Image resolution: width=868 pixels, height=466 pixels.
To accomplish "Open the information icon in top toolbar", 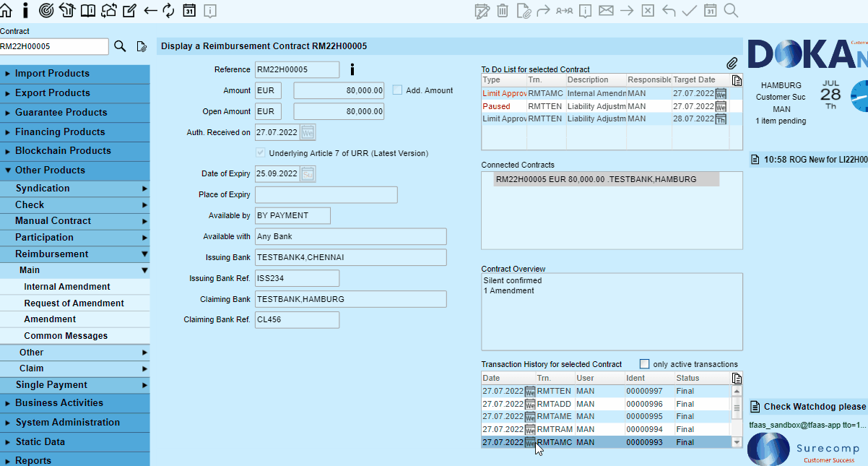I will (x=26, y=10).
